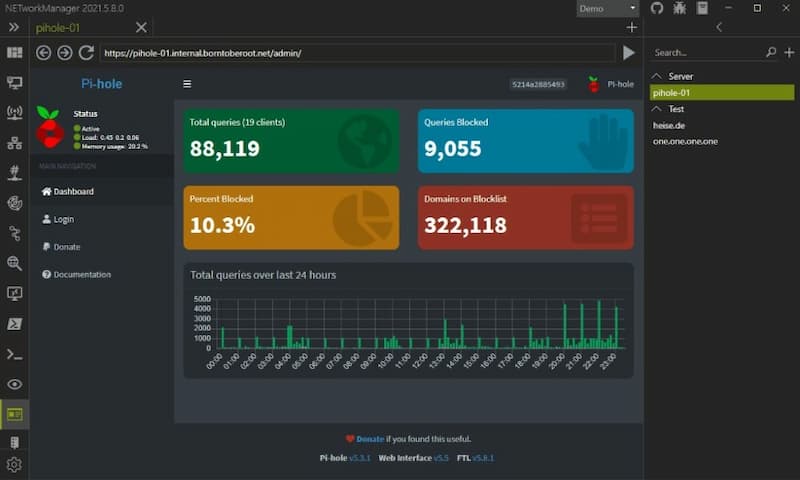Open the TightVNC eye icon
Viewport: 800px width, 480px height.
pos(14,384)
